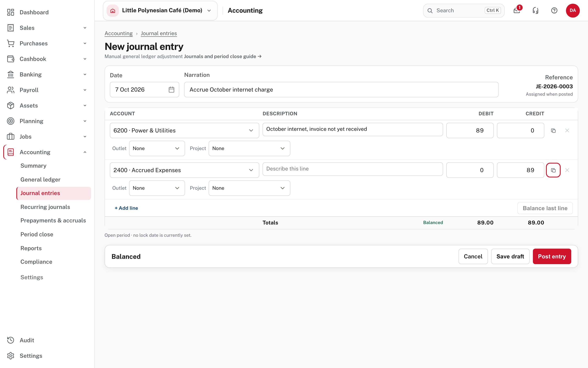Open the 2400 Accrued Expenses account dropdown
Viewport: 588px width, 368px height.
[x=184, y=170]
